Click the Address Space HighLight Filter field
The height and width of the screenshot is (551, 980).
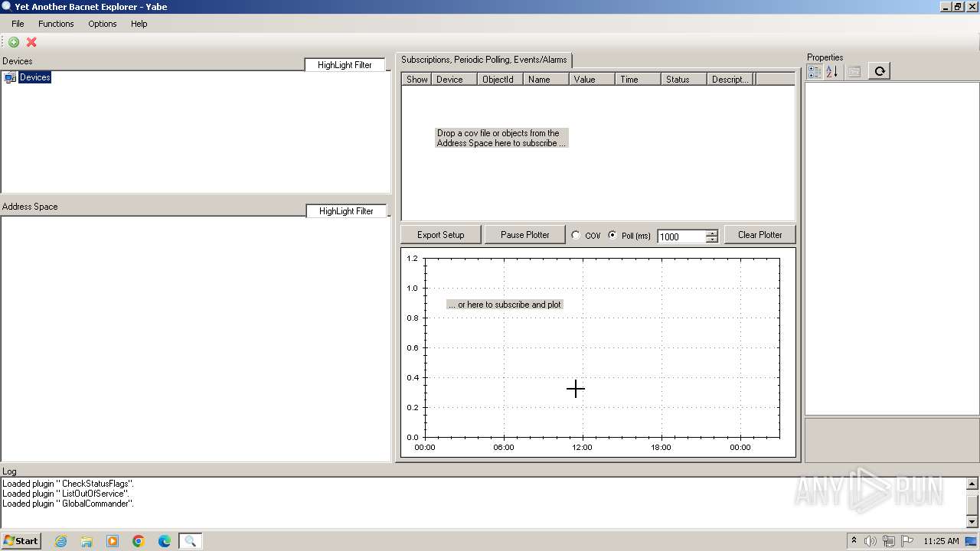[346, 211]
